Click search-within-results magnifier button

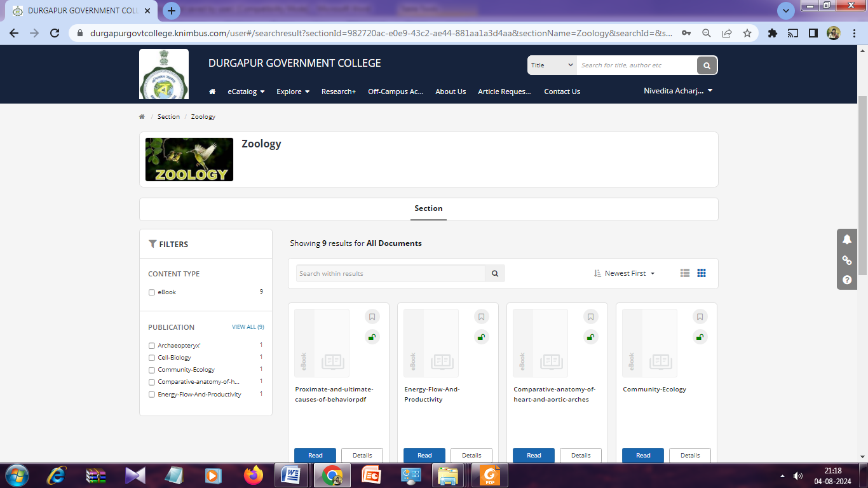pos(495,274)
